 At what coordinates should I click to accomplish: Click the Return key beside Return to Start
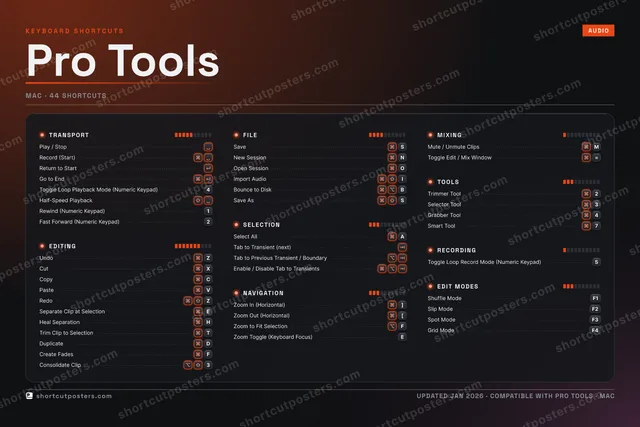208,168
